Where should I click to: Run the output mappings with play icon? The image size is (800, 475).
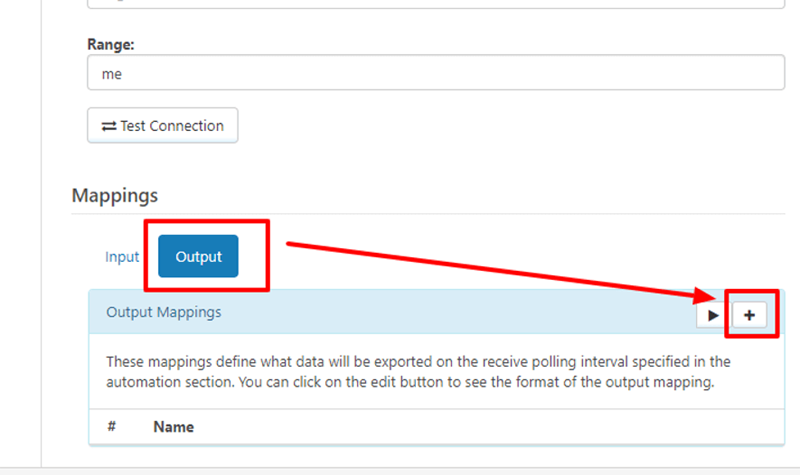(x=712, y=315)
